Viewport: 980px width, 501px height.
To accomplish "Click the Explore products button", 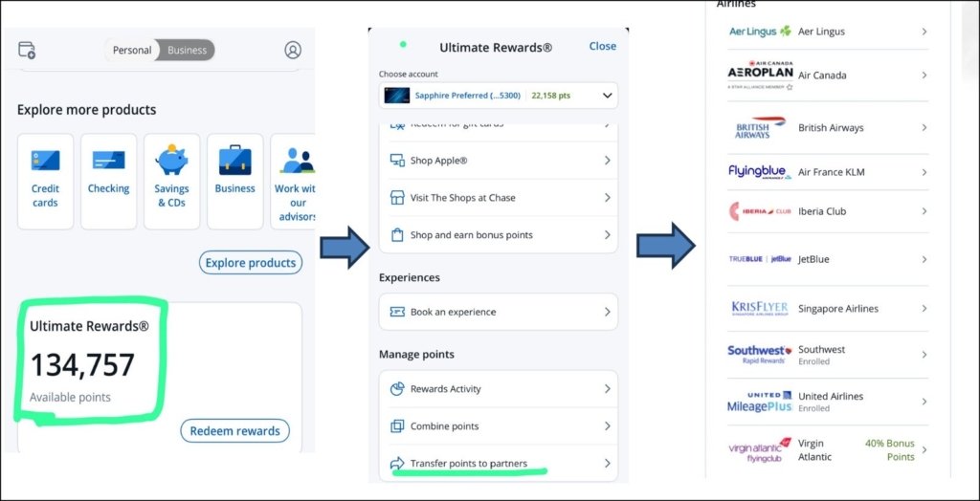I will (x=251, y=263).
